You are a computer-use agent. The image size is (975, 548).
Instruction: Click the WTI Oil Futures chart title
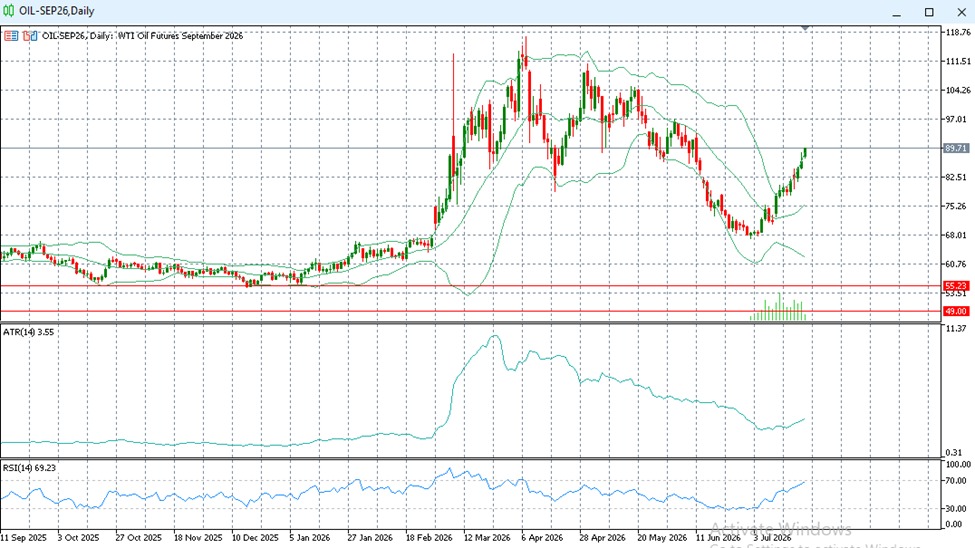142,36
